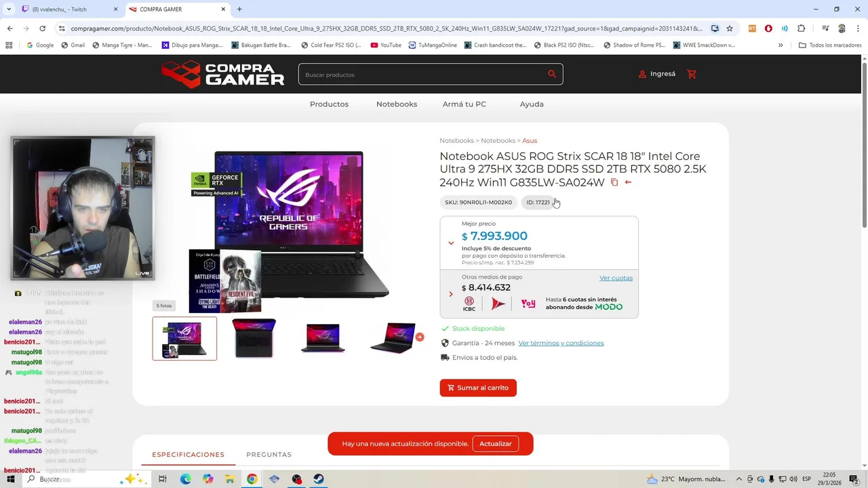Switch to the PREGUNTAS tab

click(269, 455)
